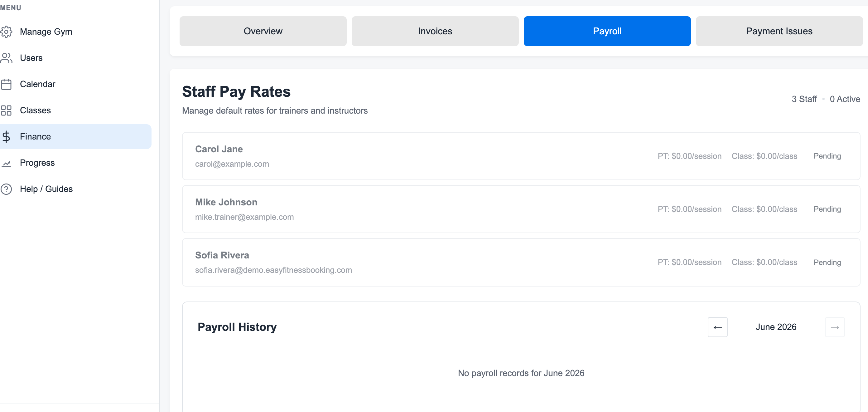Open Progress in the sidebar
Image resolution: width=868 pixels, height=412 pixels.
pyautogui.click(x=75, y=163)
